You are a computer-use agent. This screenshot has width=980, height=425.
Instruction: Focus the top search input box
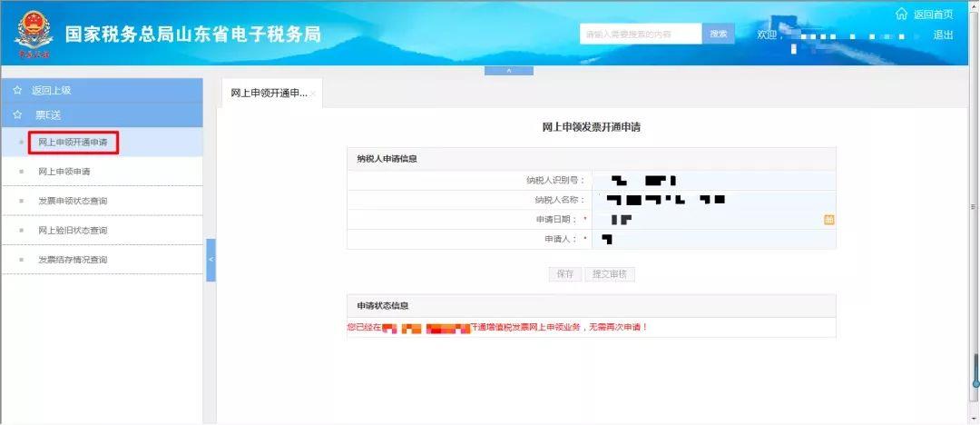(641, 35)
